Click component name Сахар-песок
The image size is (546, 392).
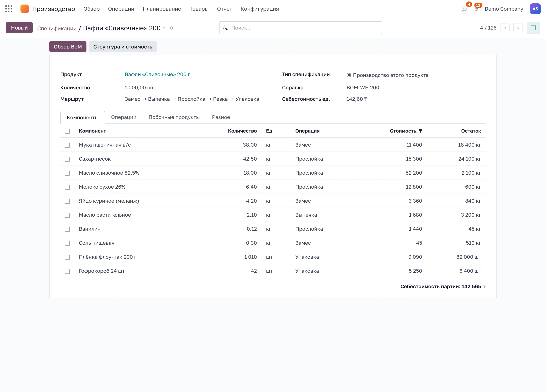point(95,159)
